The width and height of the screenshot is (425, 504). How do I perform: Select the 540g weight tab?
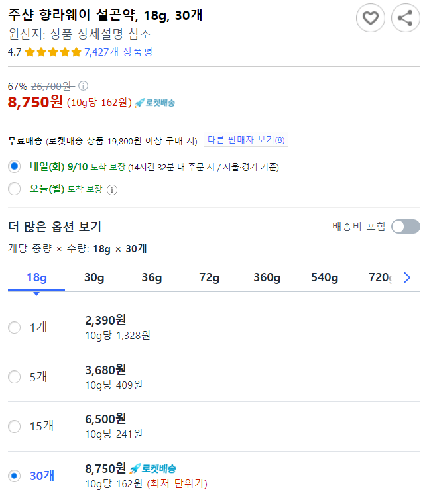coord(324,277)
